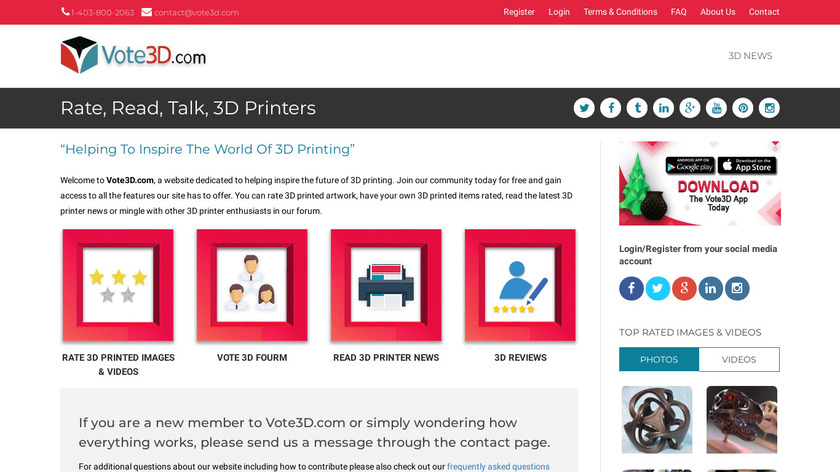Log in with the red Google sidebar icon

[684, 288]
